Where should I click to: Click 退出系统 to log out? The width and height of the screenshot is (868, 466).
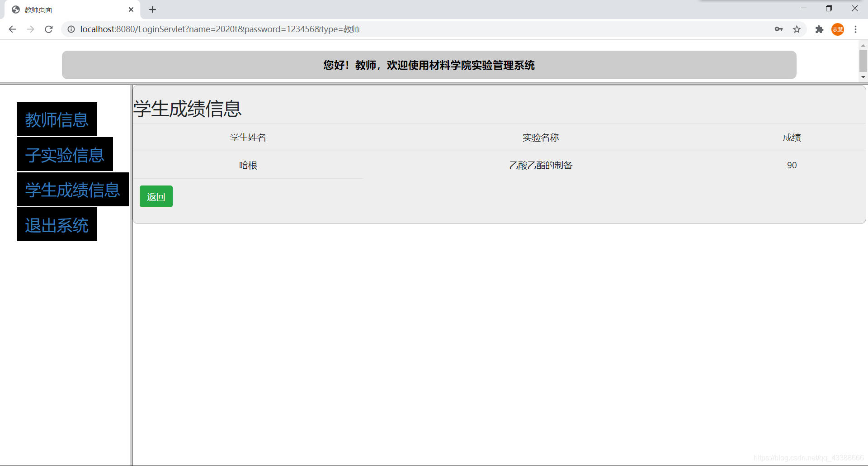click(57, 225)
